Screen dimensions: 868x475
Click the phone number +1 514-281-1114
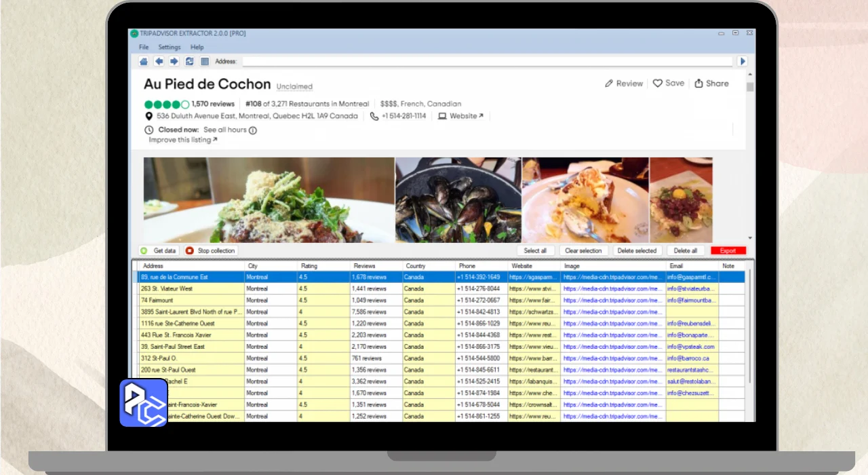click(398, 116)
